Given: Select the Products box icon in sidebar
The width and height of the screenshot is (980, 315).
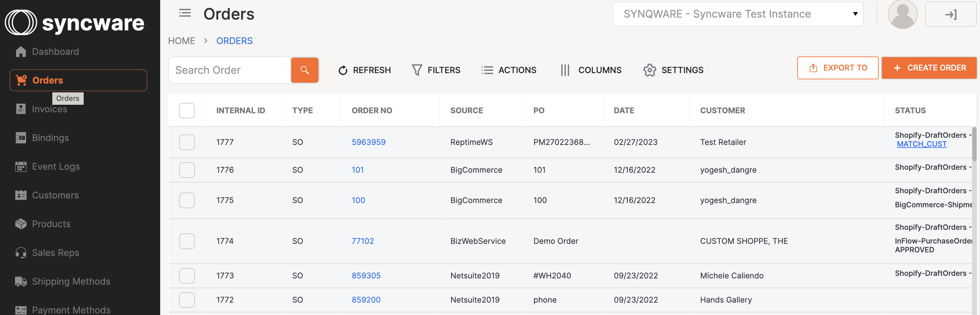Looking at the screenshot, I should (x=20, y=224).
